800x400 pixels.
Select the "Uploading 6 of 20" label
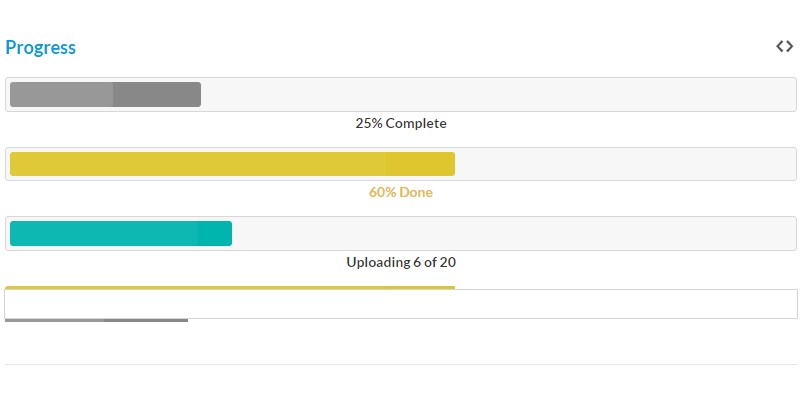(x=401, y=262)
